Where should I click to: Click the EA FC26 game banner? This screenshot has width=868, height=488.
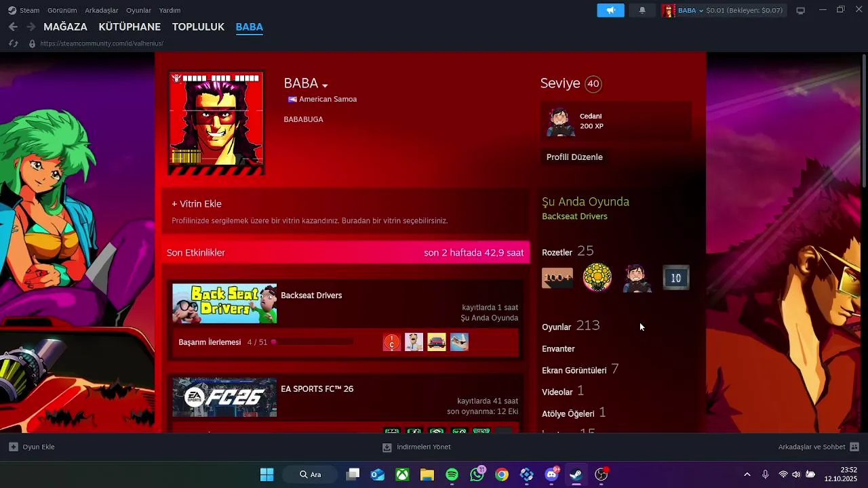(224, 397)
